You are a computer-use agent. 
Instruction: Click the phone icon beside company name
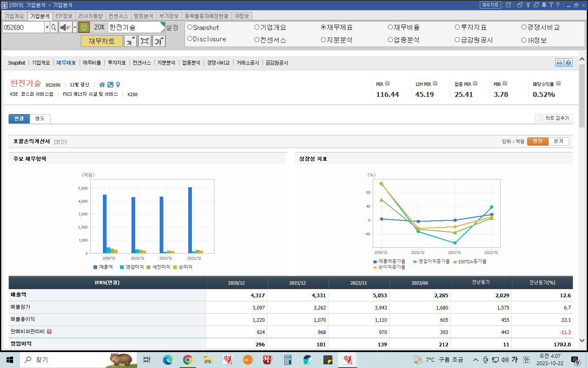(x=110, y=85)
